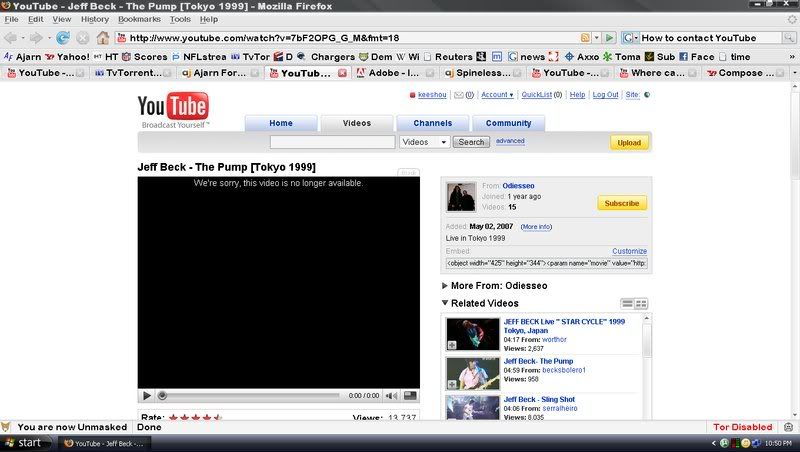Subscribe to Odiesseo channel
The width and height of the screenshot is (800, 452).
[622, 203]
